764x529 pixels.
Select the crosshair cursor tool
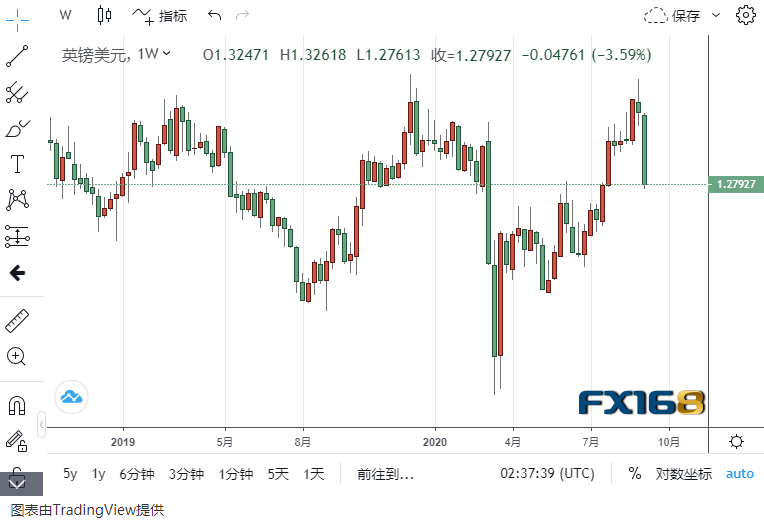click(x=17, y=18)
